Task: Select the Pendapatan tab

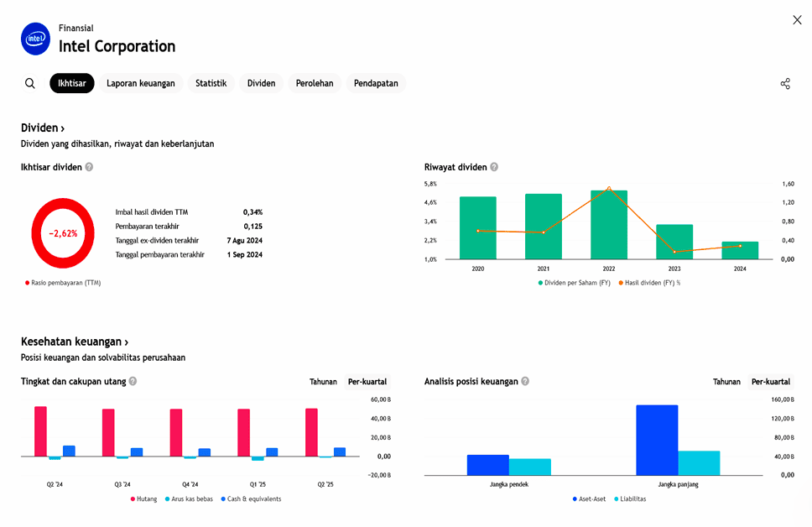Action: 376,83
